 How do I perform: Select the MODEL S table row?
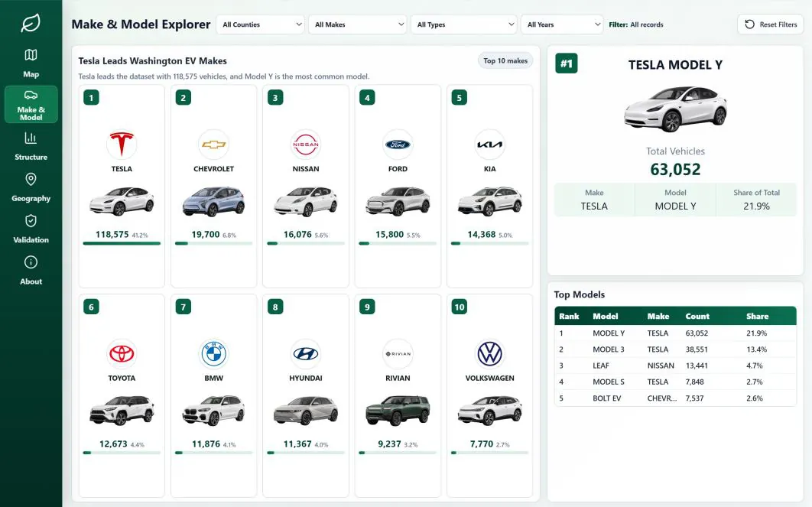coord(675,382)
